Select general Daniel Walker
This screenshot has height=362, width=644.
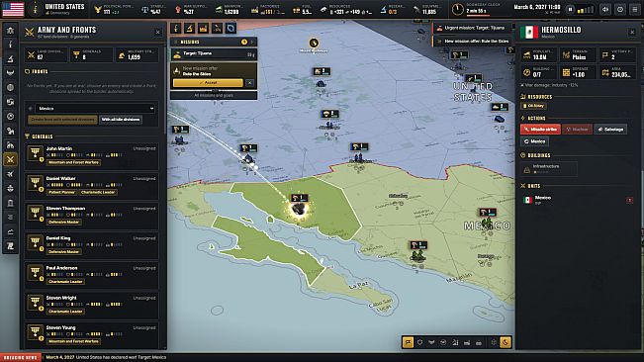click(91, 186)
